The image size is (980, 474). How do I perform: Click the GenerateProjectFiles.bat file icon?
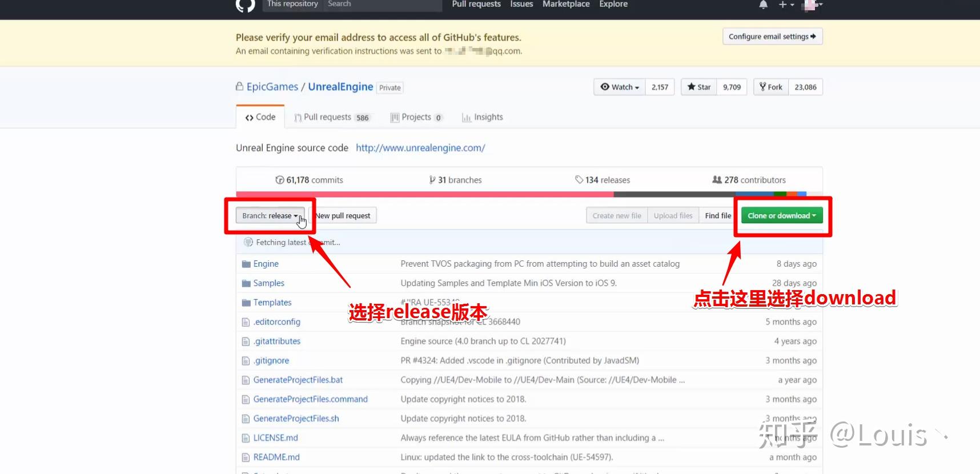coord(246,380)
